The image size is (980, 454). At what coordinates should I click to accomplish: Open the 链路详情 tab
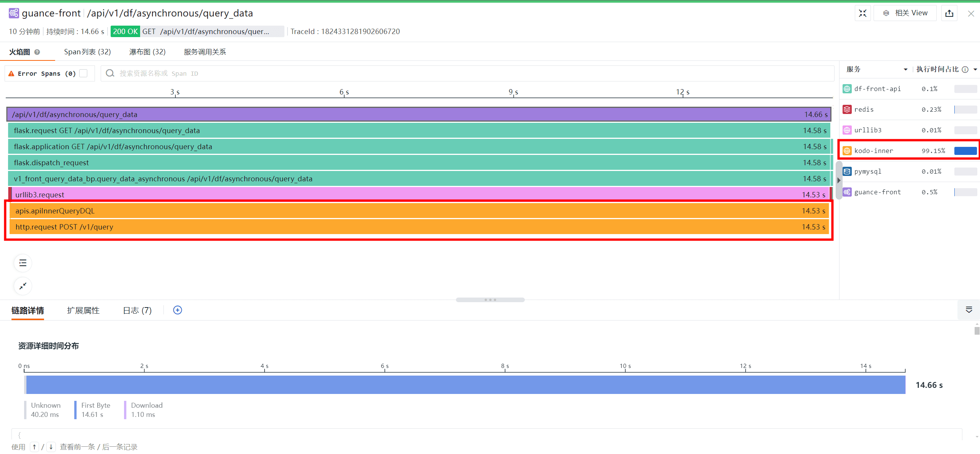tap(28, 311)
